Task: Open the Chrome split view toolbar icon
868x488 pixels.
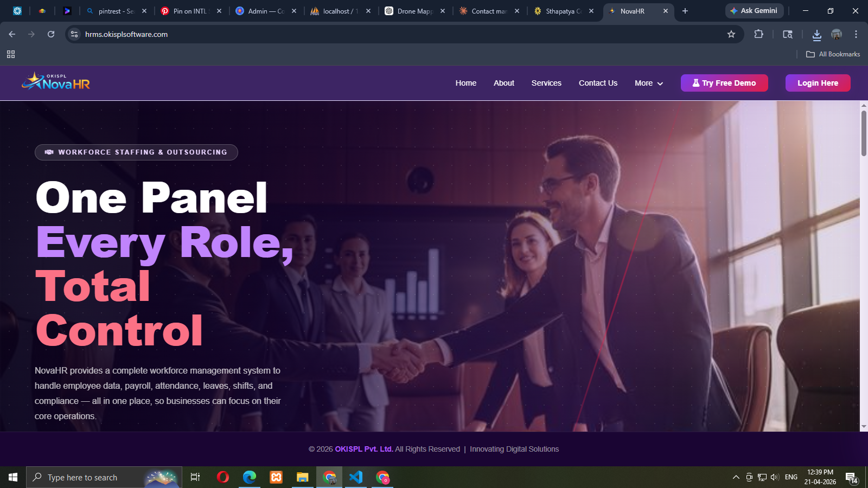Action: (x=788, y=34)
